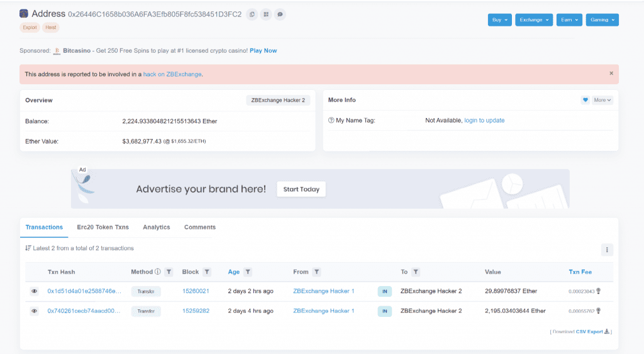The width and height of the screenshot is (644, 354).
Task: Preview transaction 0x1d51d4a01e2588746e eye icon
Action: click(x=34, y=291)
